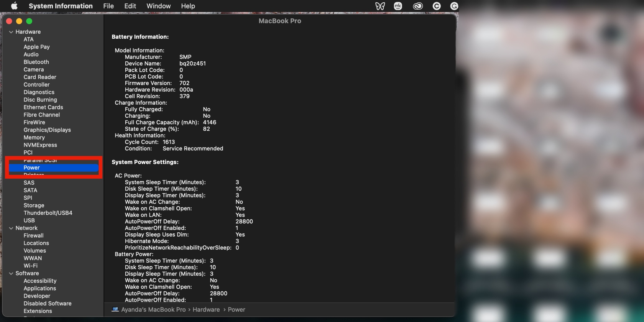Select Audio in the sidebar
This screenshot has width=644, height=322.
point(31,54)
